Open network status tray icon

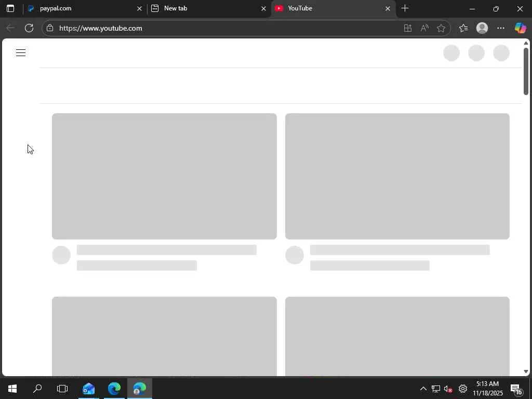pos(436,389)
